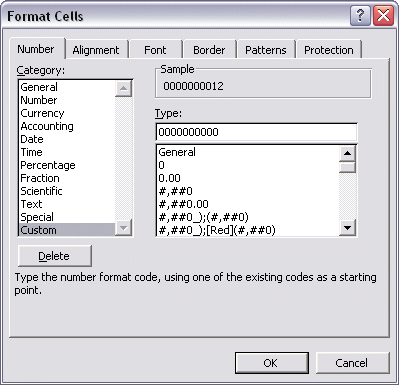Open the Protection tab
399x385 pixels.
329,50
